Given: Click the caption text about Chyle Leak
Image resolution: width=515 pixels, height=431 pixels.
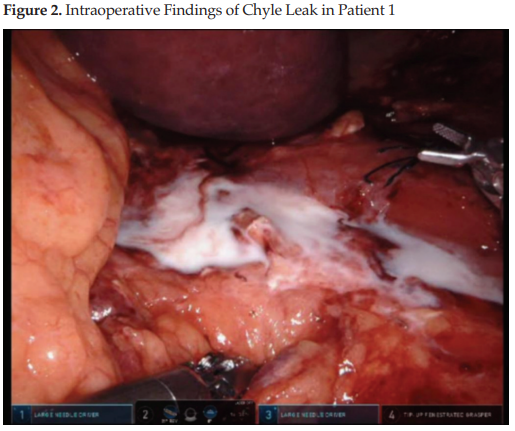Looking at the screenshot, I should click(x=230, y=11).
